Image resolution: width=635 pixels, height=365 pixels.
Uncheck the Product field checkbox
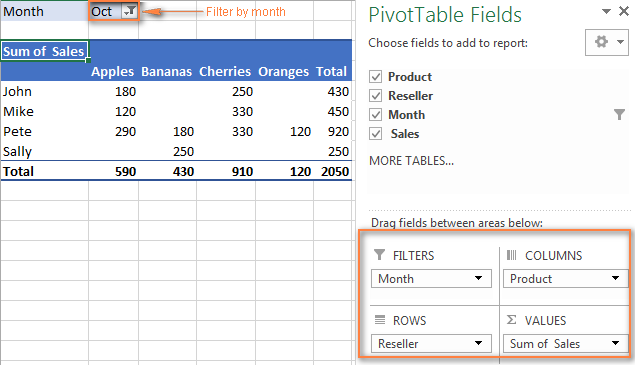pyautogui.click(x=375, y=76)
